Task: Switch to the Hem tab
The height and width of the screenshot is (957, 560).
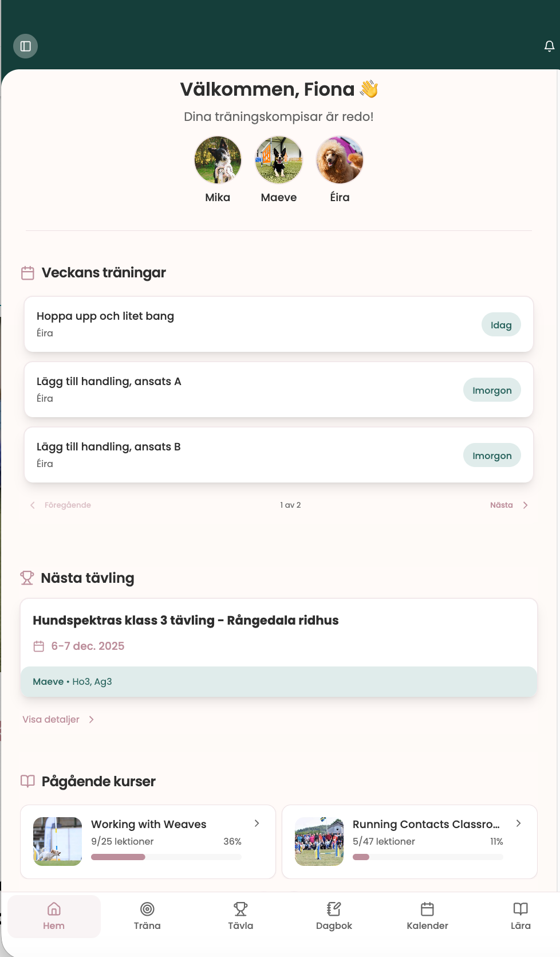Action: point(54,916)
